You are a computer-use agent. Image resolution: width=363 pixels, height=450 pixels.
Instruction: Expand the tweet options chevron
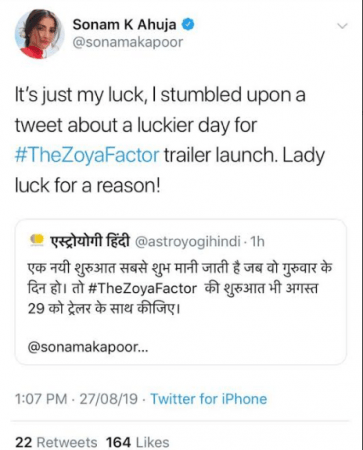(x=342, y=26)
